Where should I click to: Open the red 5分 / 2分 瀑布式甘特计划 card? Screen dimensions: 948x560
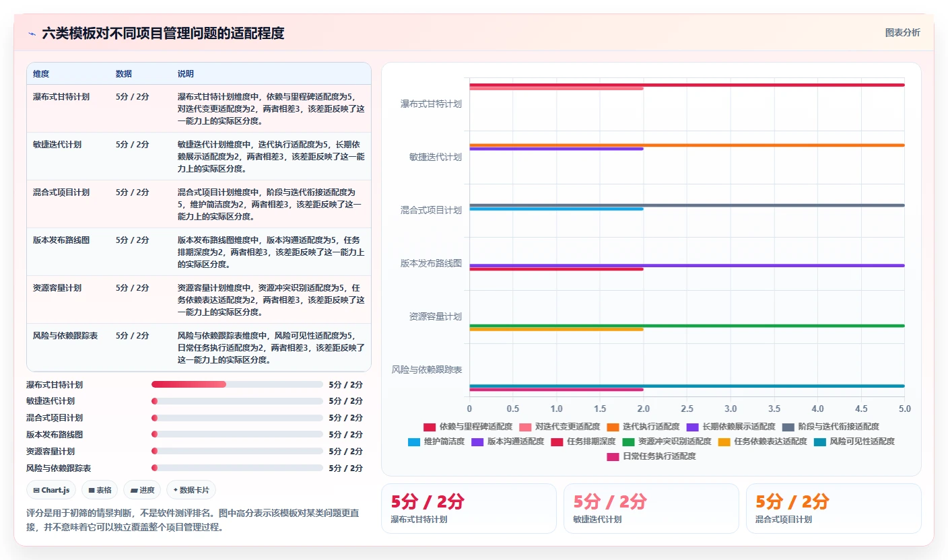click(x=469, y=508)
